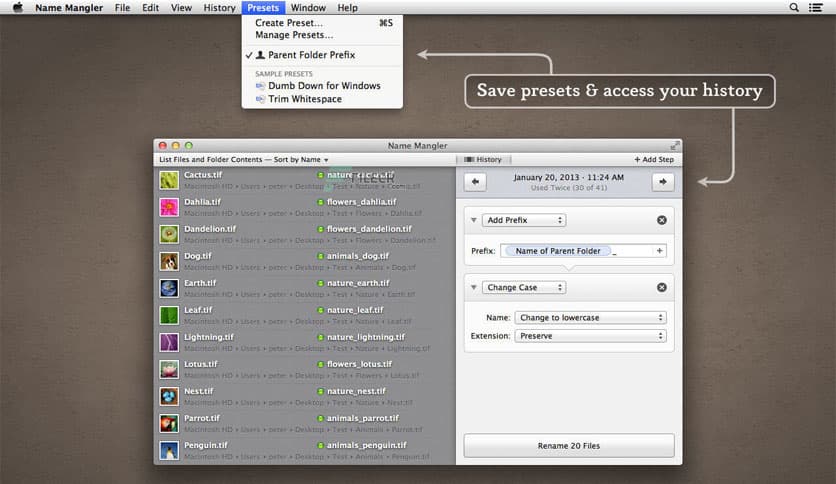Image resolution: width=836 pixels, height=484 pixels.
Task: Collapse the Change Case step triangle
Action: pos(473,287)
